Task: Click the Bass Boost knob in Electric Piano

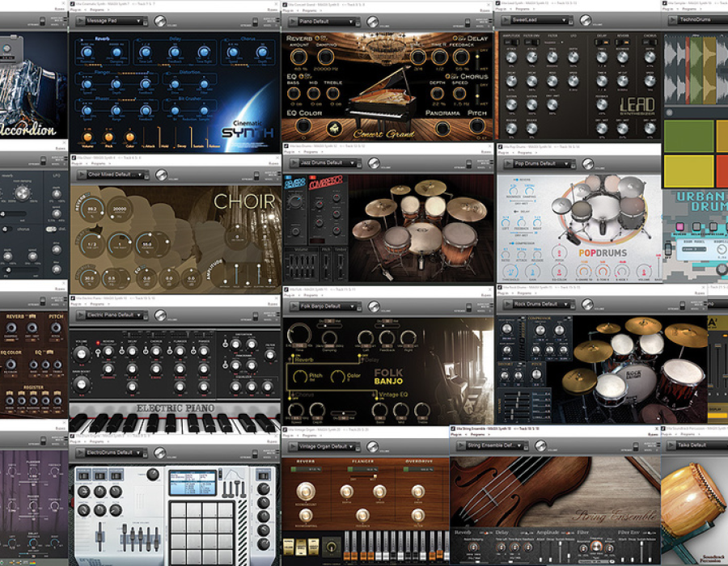Action: pyautogui.click(x=81, y=384)
